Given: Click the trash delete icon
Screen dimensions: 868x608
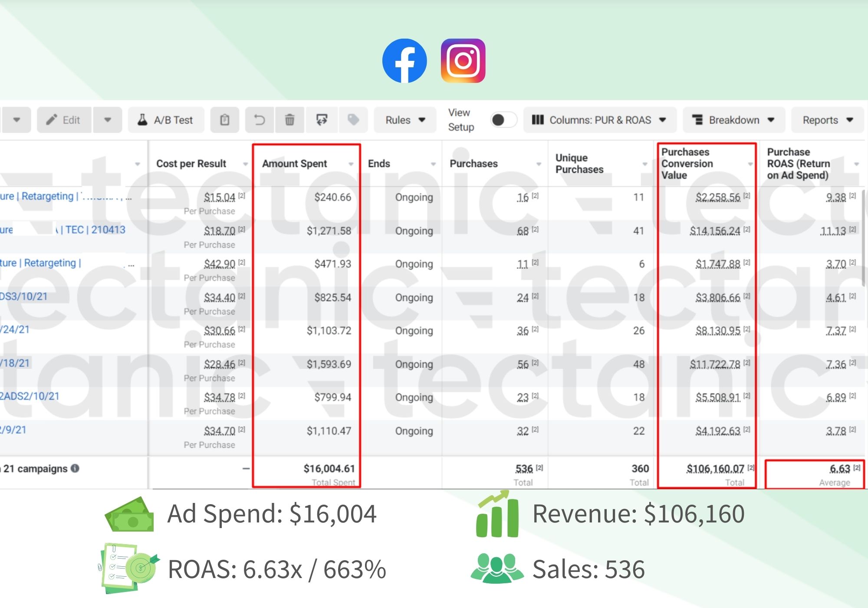Looking at the screenshot, I should coord(290,120).
